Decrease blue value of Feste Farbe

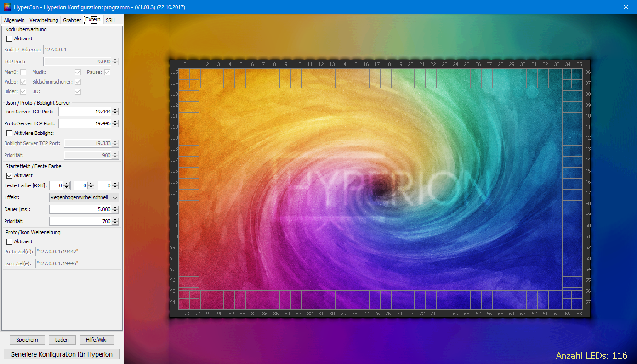click(115, 188)
